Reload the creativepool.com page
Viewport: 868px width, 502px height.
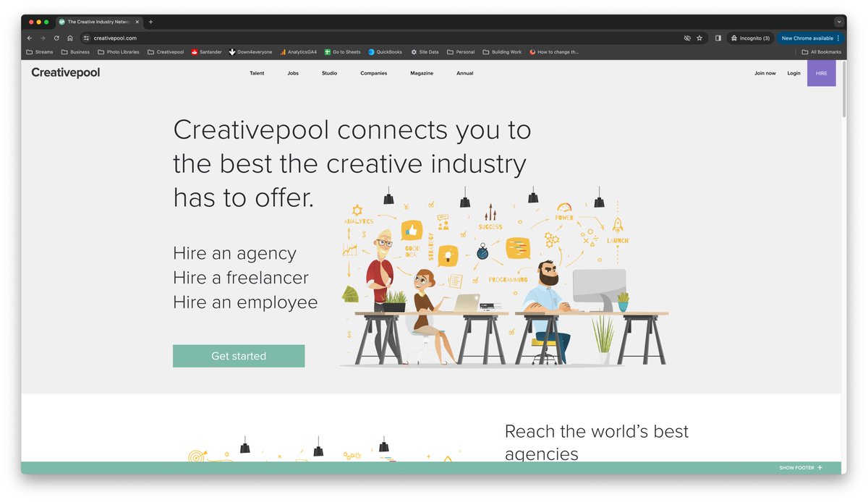[56, 38]
